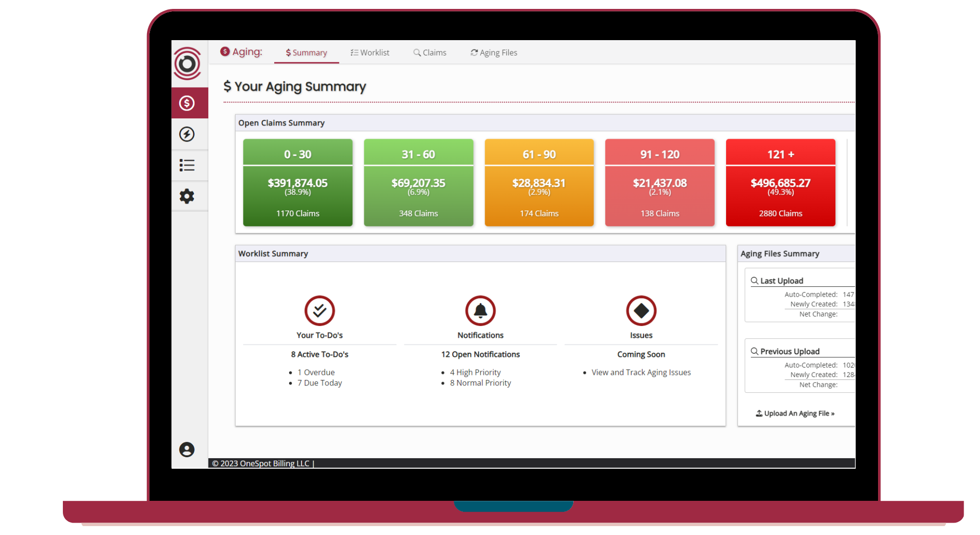Click the Notifications bell icon
980x535 pixels.
(x=480, y=311)
